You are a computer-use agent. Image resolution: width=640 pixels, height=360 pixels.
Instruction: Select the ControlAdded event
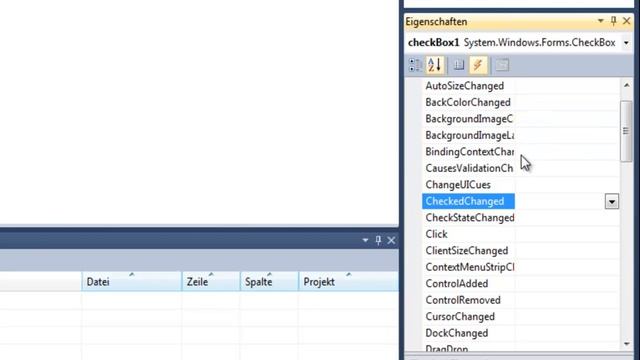pos(456,284)
